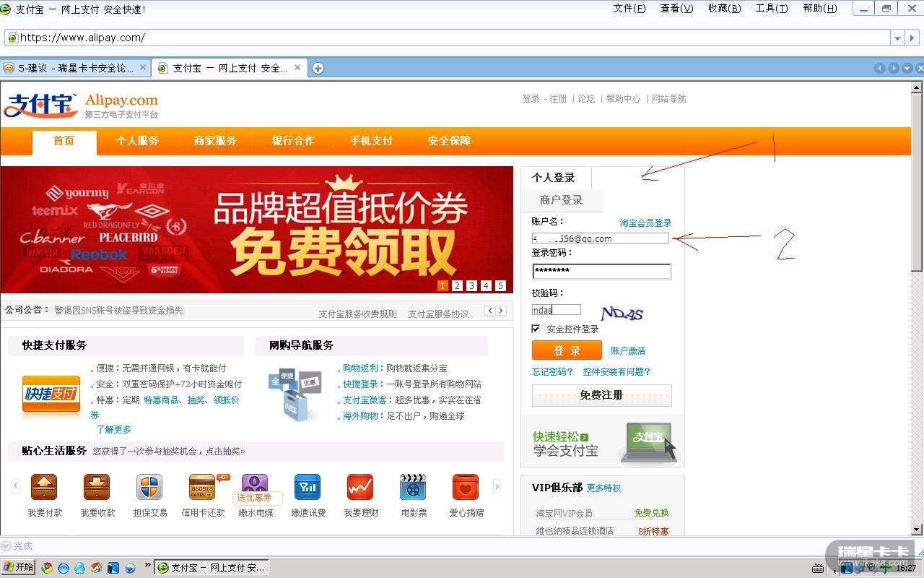Click the house icon in quick launch

pyautogui.click(x=96, y=568)
